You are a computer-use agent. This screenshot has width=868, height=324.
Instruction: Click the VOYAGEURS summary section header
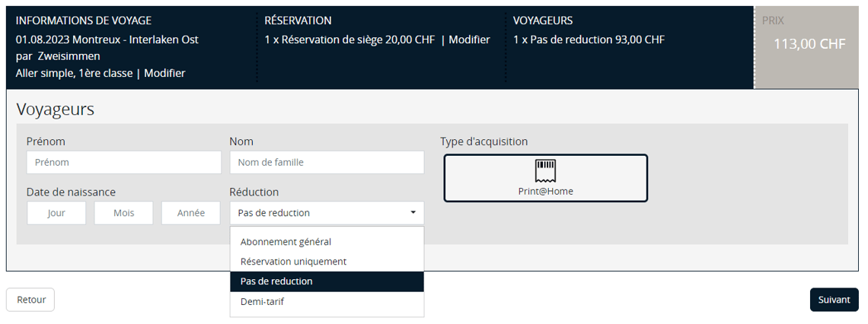[543, 21]
